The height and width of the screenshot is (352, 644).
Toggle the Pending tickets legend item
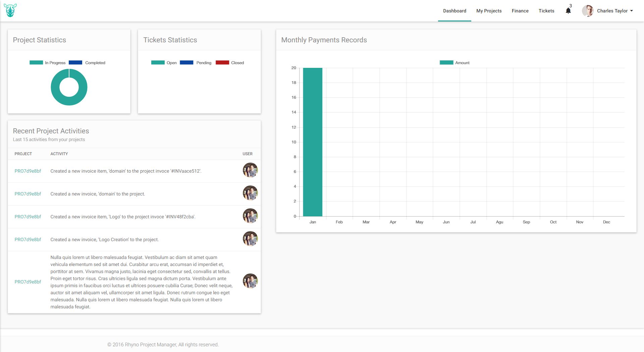196,63
